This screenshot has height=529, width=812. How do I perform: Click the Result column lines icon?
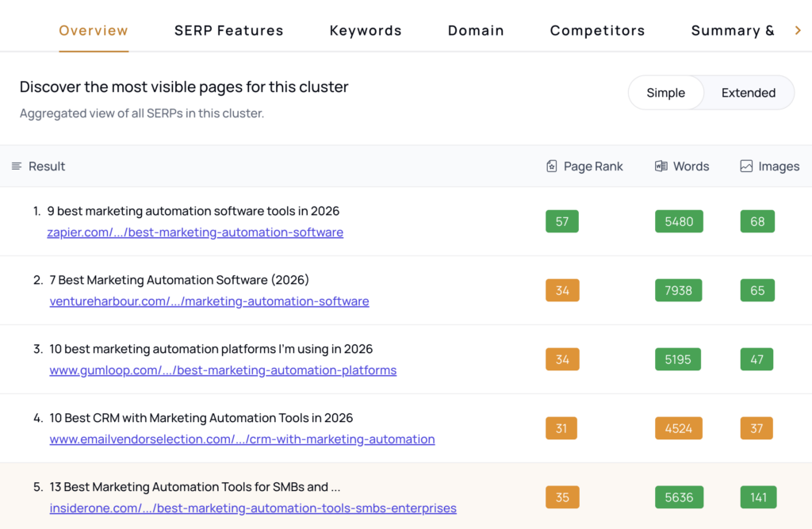[x=17, y=167]
